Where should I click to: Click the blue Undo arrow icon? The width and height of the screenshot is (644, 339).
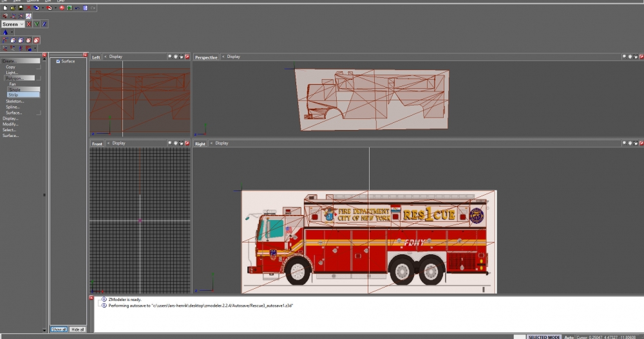pos(78,8)
